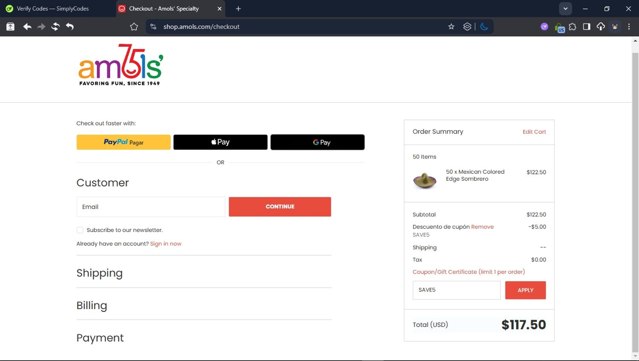The width and height of the screenshot is (639, 361).
Task: Toggle the browser side panel icon
Action: (x=586, y=26)
